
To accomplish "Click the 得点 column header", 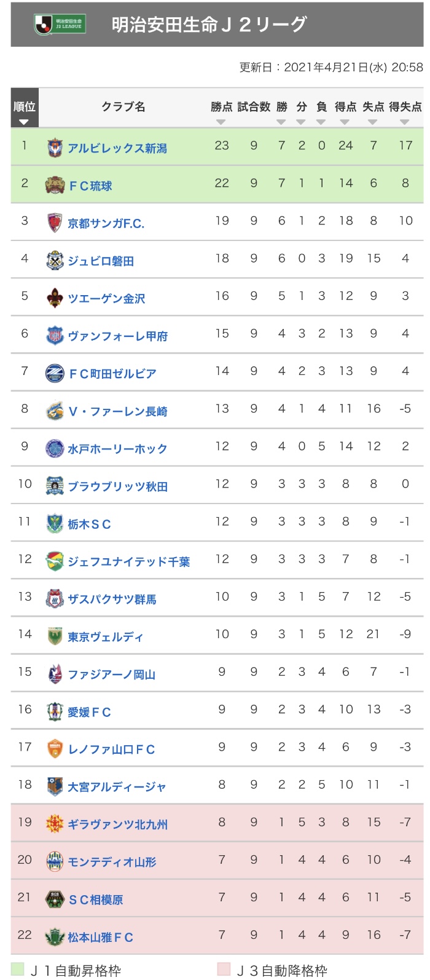I will 345,107.
